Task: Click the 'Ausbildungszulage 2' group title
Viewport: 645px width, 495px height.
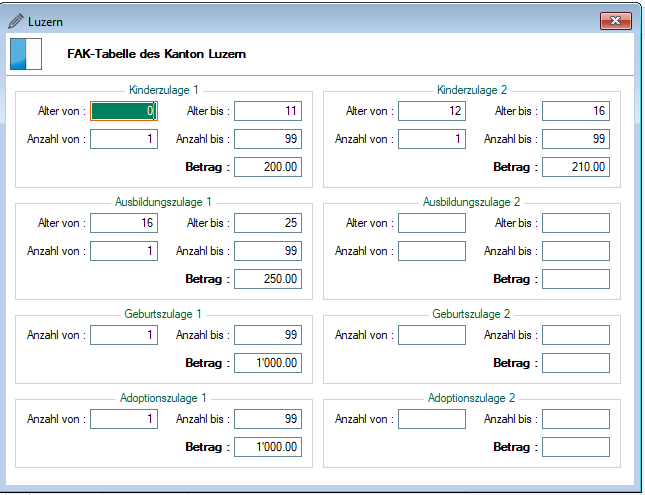Action: click(471, 202)
